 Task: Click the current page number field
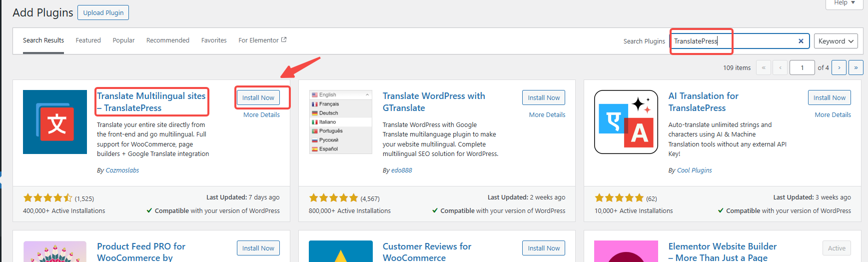click(802, 67)
